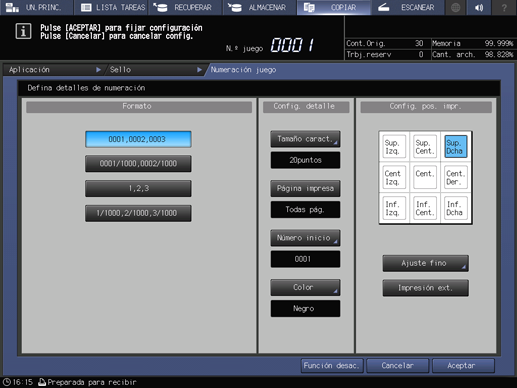Select the COPIAR tab
Viewport: 517px width, 388px height.
tap(334, 7)
